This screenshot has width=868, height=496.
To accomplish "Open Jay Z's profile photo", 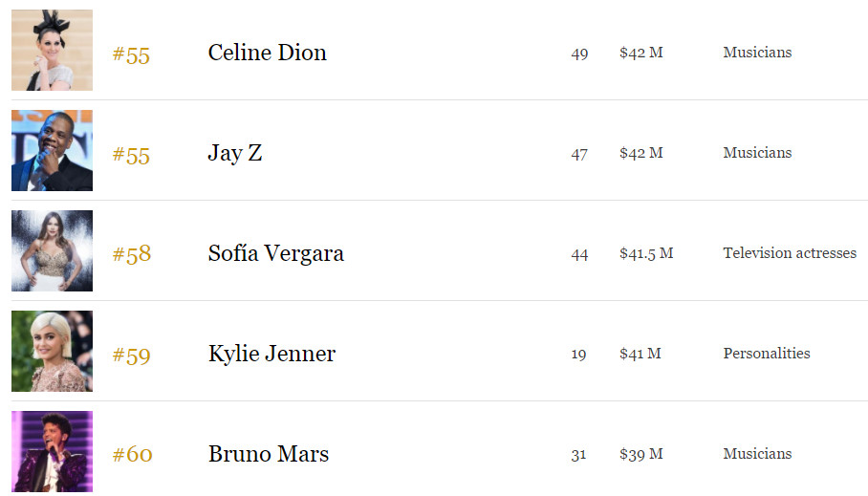I will coord(52,151).
